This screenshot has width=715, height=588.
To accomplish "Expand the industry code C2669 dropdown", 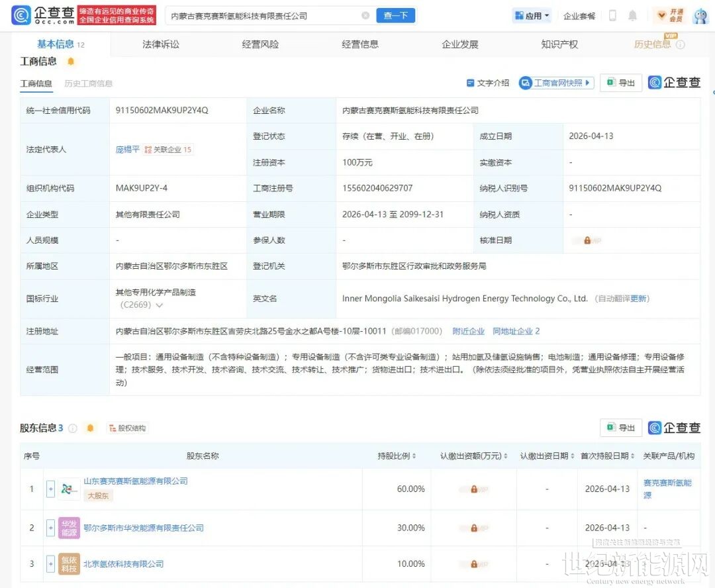I will pyautogui.click(x=159, y=305).
